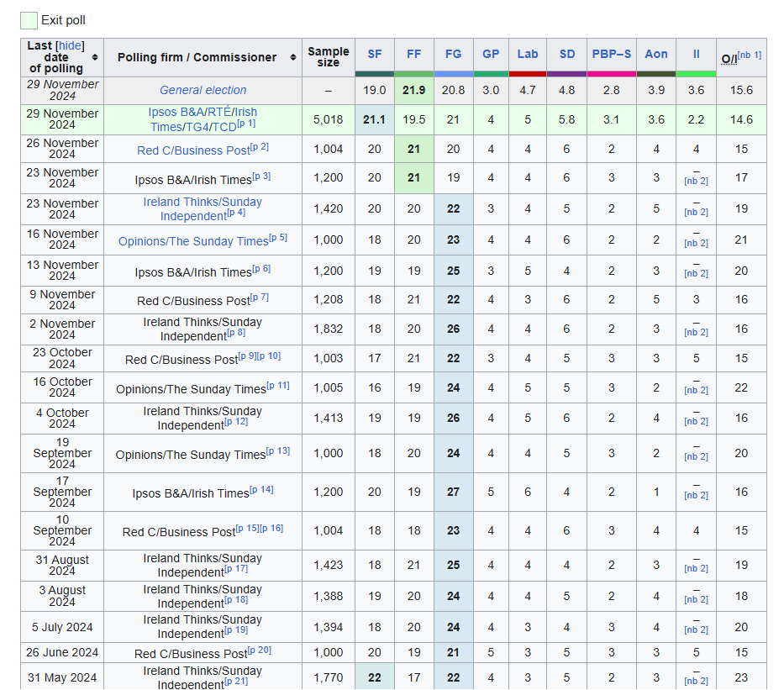Open reference p 13 citation
784x690 pixels.
278,451
